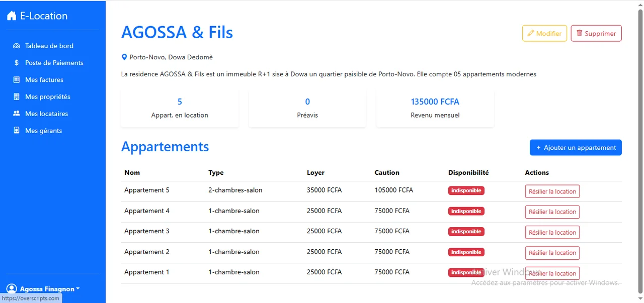Click the Caution column header

pyautogui.click(x=387, y=172)
